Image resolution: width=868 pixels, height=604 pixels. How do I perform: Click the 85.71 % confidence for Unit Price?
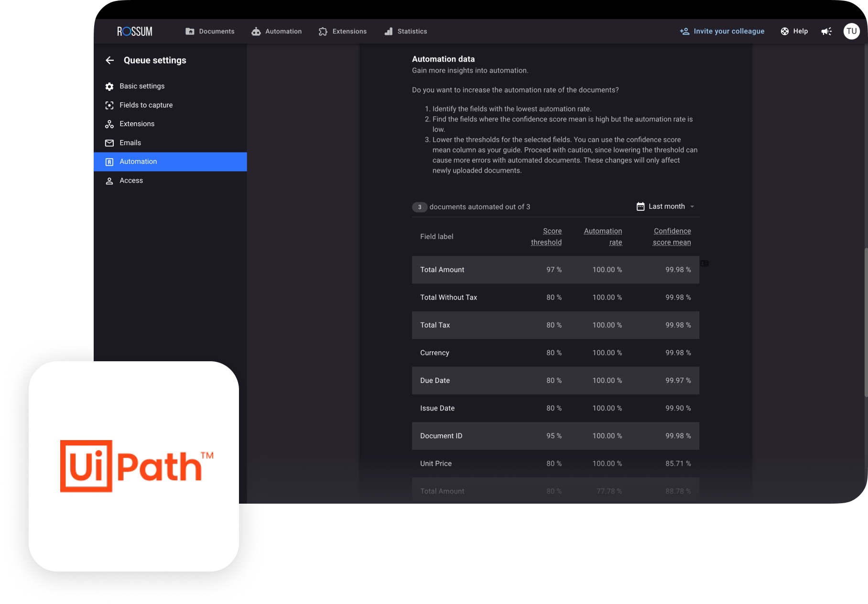click(678, 464)
